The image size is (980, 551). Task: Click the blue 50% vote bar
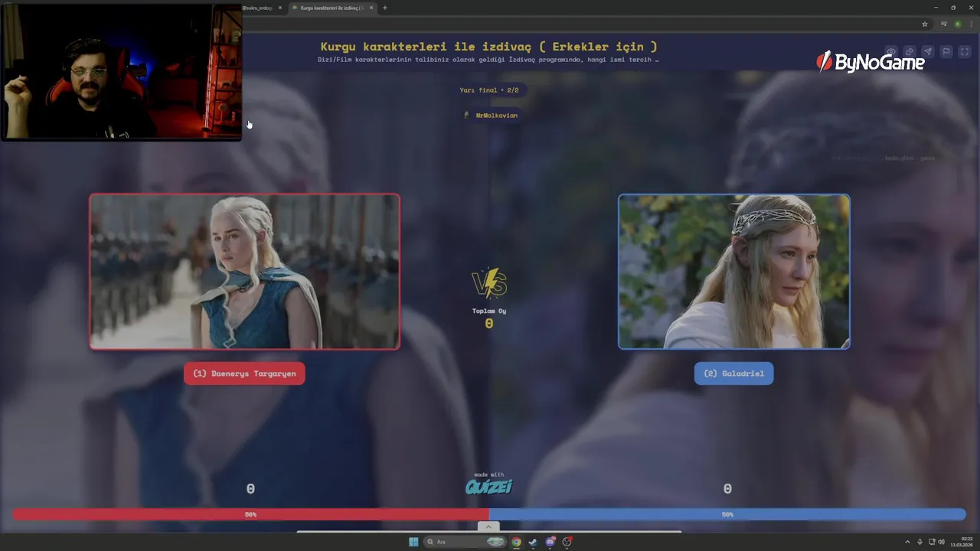click(x=727, y=514)
